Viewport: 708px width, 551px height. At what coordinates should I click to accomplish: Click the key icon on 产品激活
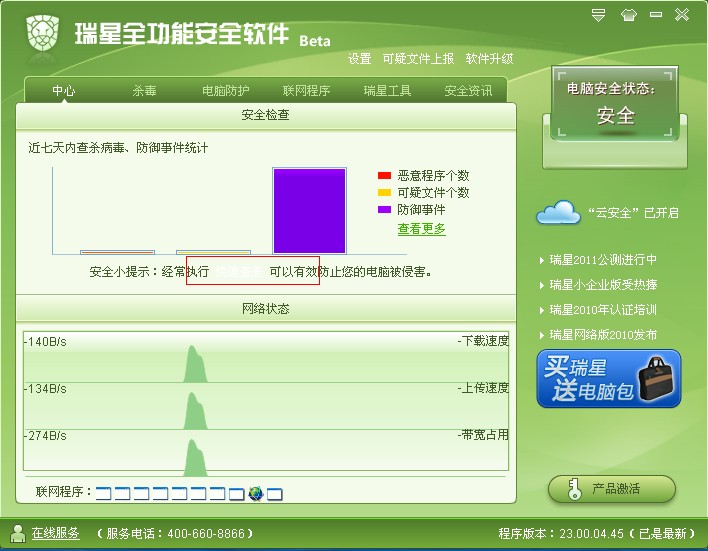(574, 489)
